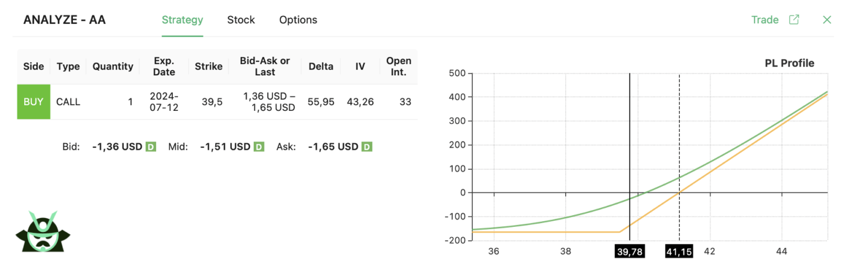Click the Bid price -1,36 USD
Viewport: 868px width, 275px height.
(x=117, y=147)
